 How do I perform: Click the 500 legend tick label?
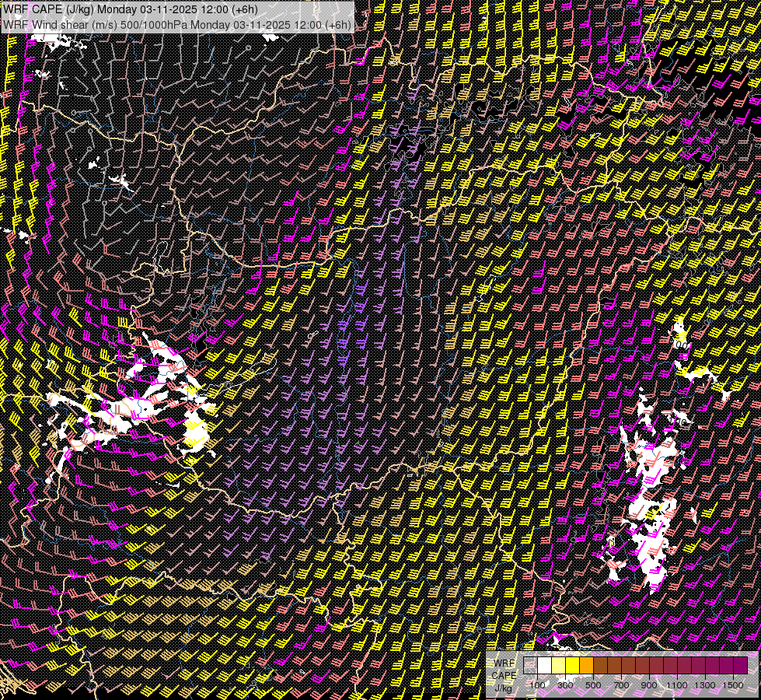click(x=593, y=684)
